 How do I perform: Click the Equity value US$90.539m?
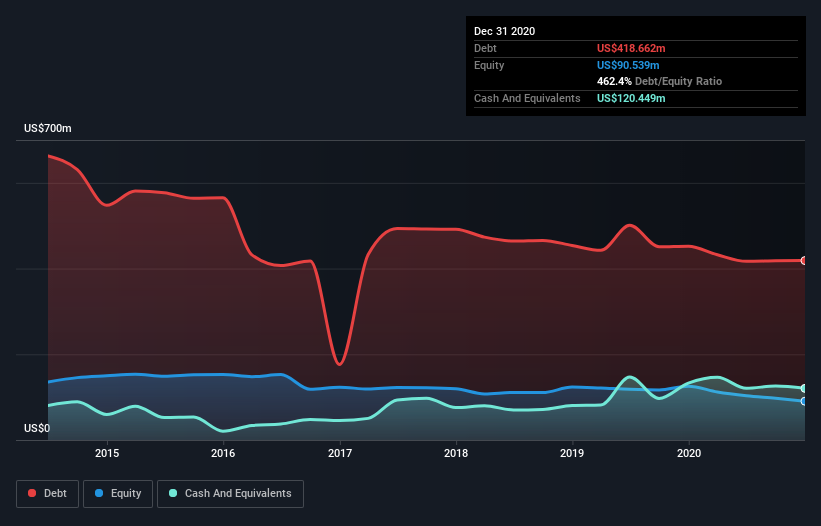pyautogui.click(x=628, y=65)
